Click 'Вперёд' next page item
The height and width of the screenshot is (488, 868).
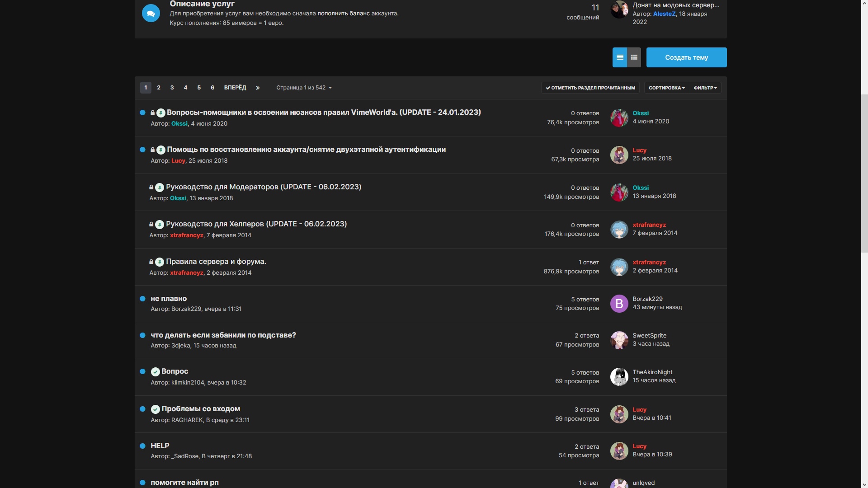pos(235,88)
